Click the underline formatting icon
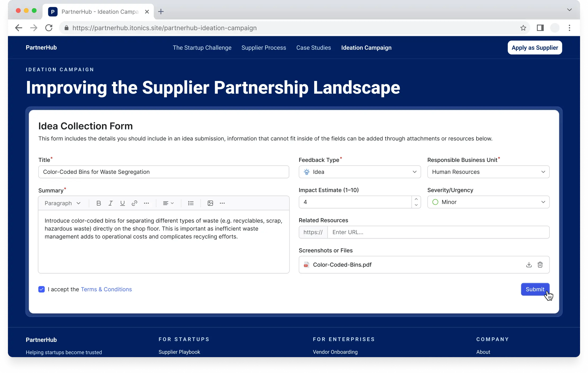The height and width of the screenshot is (373, 588). point(122,203)
